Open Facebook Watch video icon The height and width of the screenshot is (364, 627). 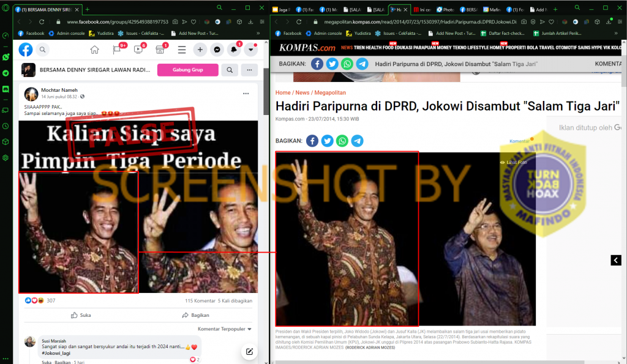pos(138,50)
